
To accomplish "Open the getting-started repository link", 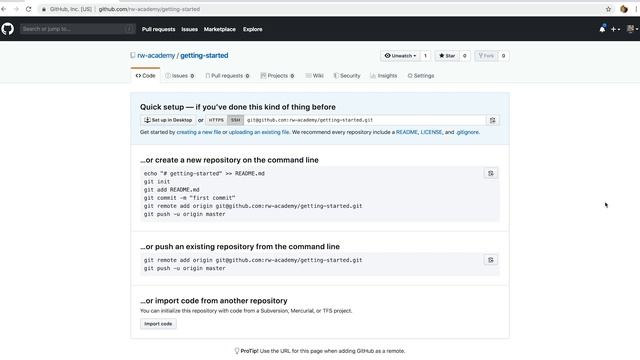I will tap(204, 56).
